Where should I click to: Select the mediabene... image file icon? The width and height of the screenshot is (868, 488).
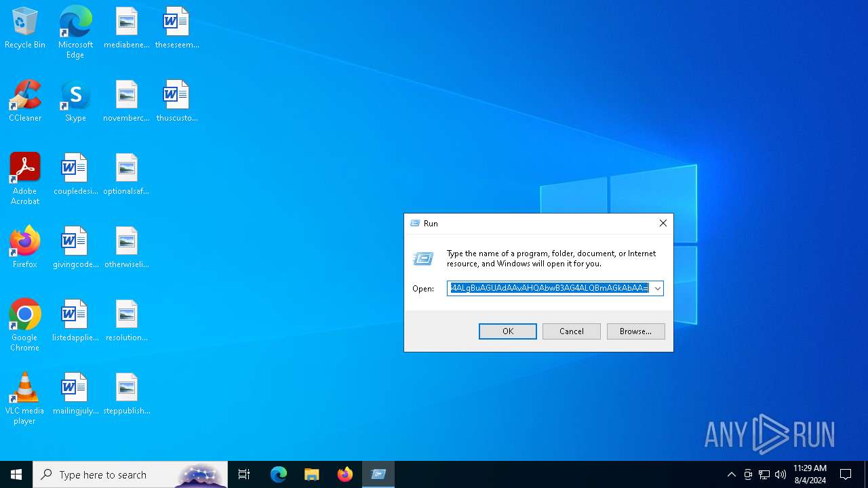[127, 28]
